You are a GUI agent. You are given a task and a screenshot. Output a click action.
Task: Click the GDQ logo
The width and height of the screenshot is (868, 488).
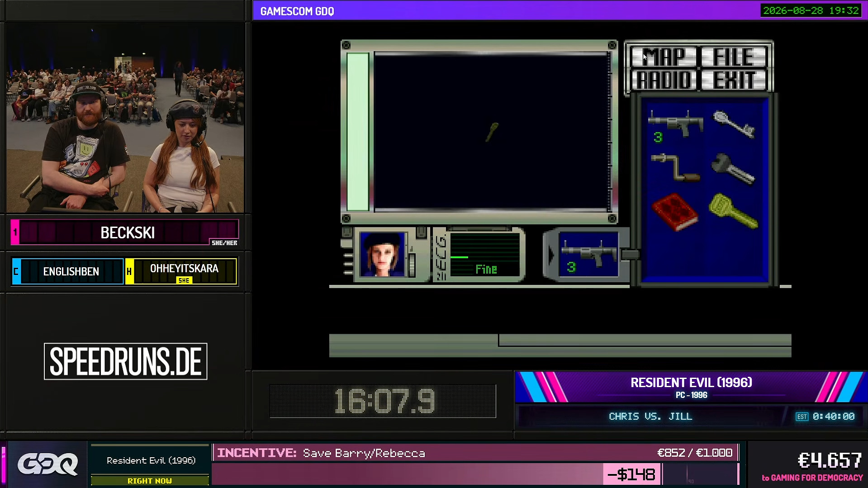[47, 464]
